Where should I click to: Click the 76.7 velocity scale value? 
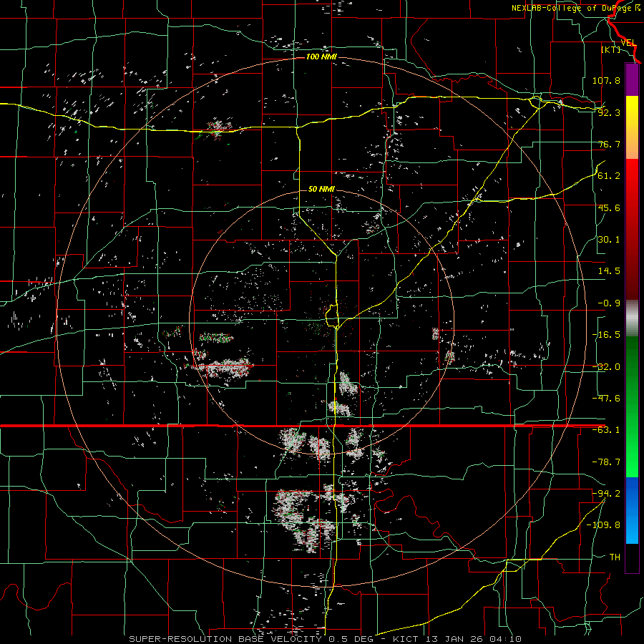pos(609,144)
